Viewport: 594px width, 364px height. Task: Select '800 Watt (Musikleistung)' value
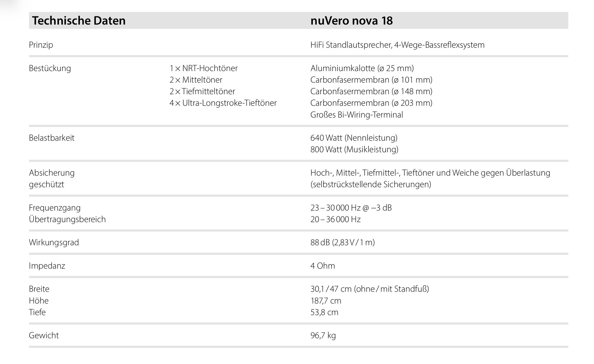pyautogui.click(x=354, y=149)
